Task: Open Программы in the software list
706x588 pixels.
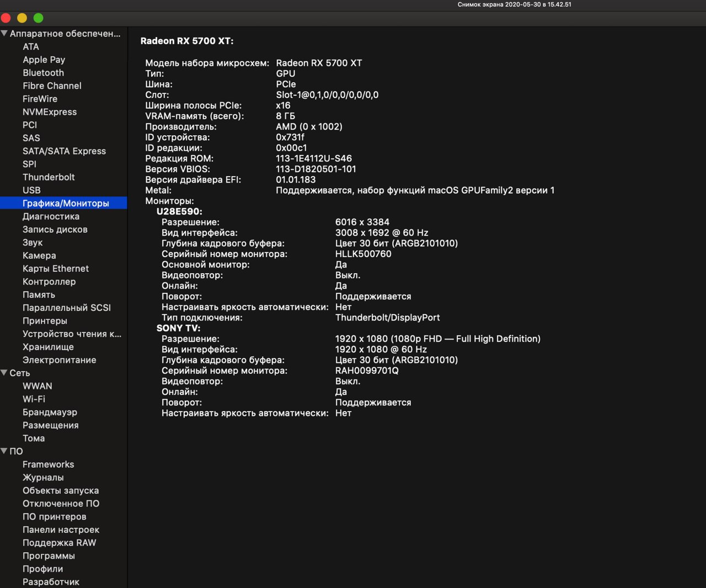Action: (49, 556)
